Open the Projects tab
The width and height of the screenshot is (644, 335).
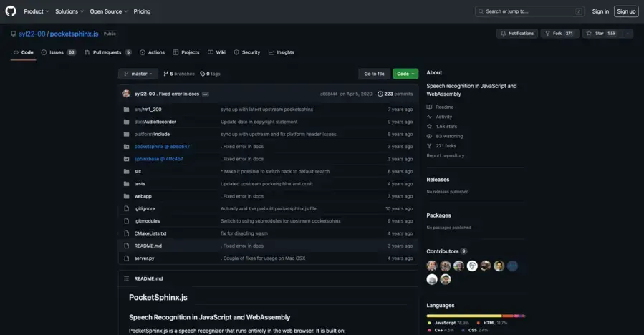tap(186, 52)
